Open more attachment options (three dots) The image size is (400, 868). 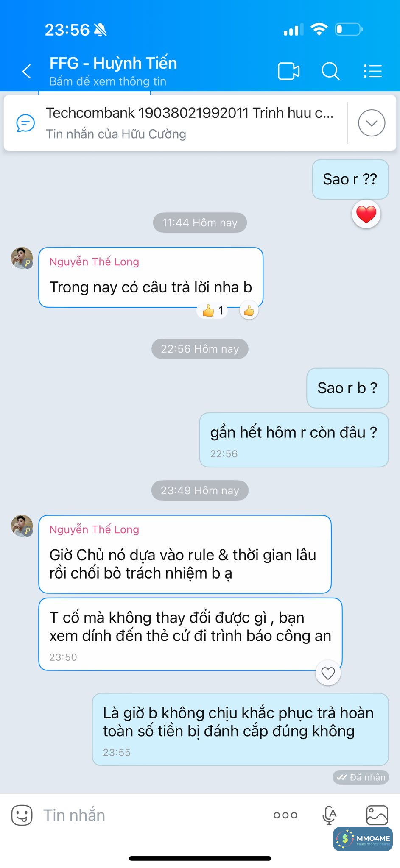285,815
